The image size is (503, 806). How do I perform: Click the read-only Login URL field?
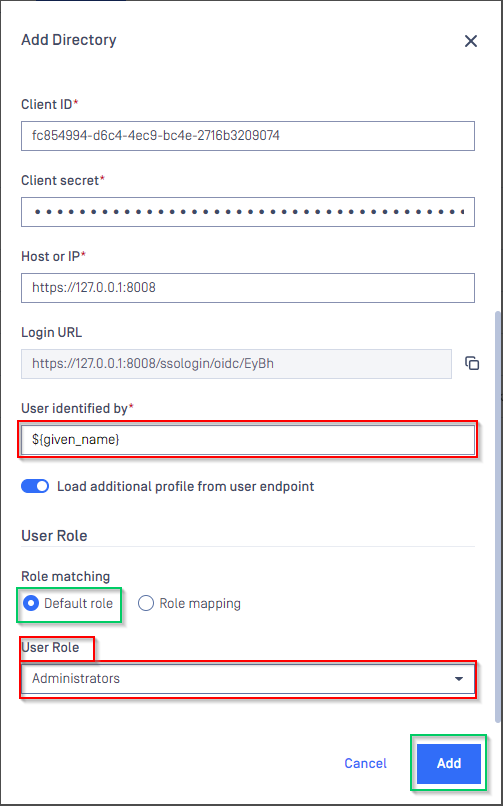click(236, 364)
